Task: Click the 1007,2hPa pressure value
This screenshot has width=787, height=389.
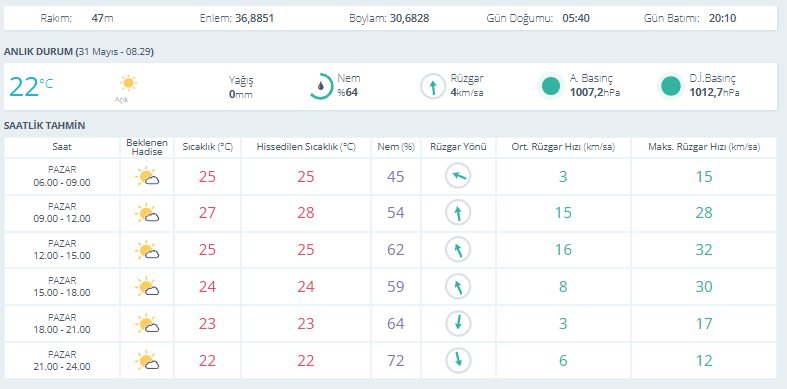Action: click(595, 93)
